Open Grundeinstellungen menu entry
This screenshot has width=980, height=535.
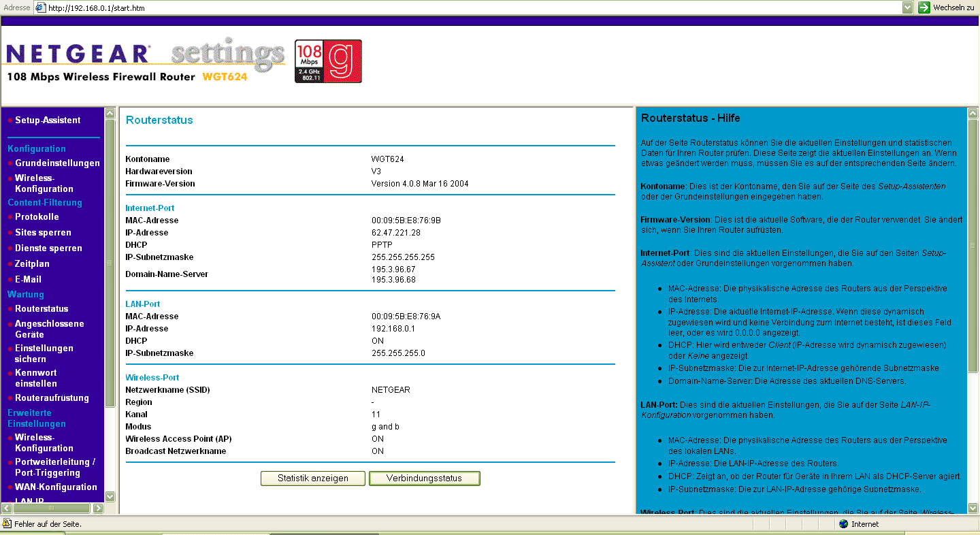(x=57, y=163)
